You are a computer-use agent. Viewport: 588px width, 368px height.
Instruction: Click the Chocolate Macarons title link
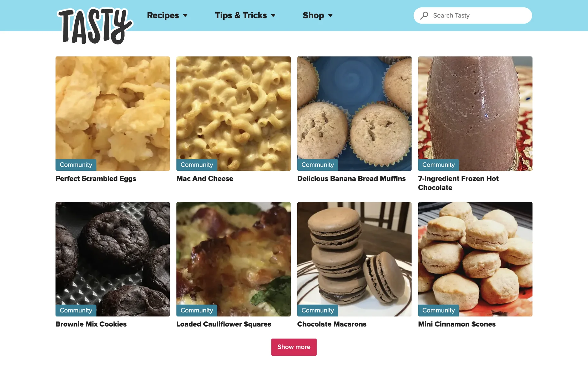(332, 324)
